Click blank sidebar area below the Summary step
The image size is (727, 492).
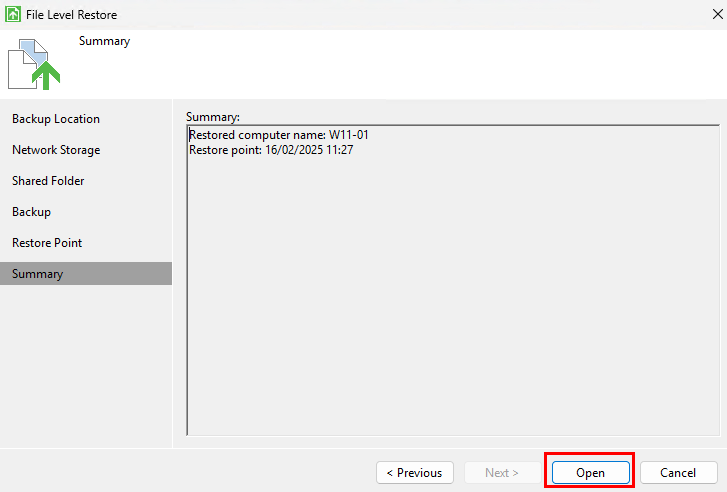[85, 370]
